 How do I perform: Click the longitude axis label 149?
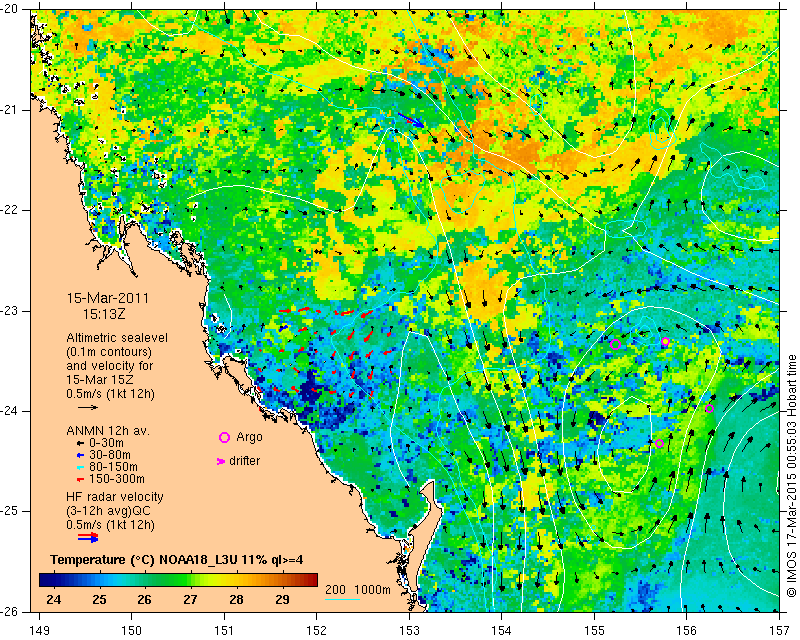pyautogui.click(x=40, y=631)
